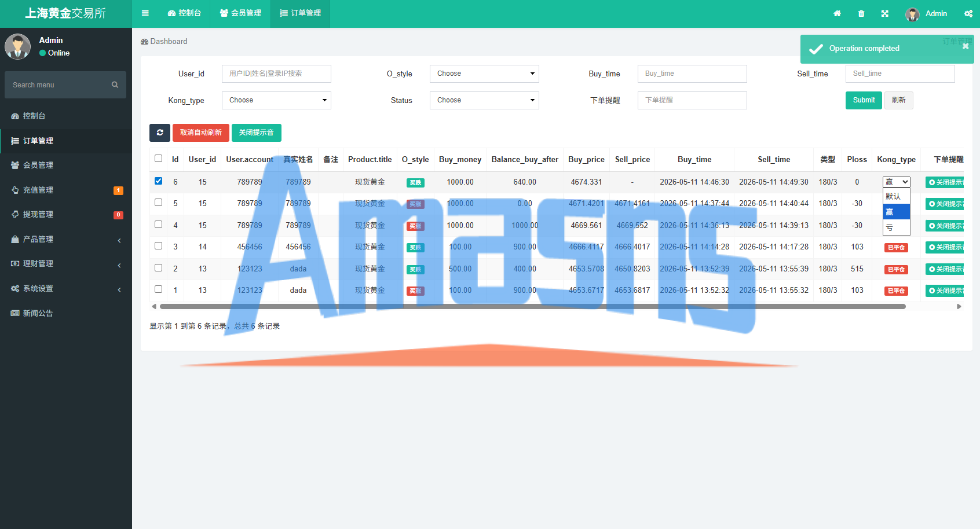Switch to 订单管理 top tab
980x529 pixels.
(x=300, y=13)
